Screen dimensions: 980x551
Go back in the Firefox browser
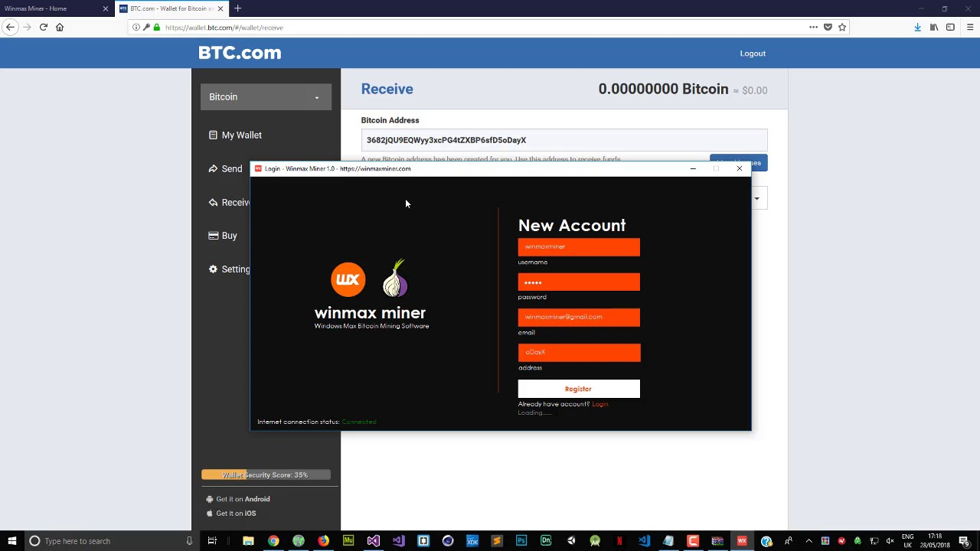(x=11, y=28)
